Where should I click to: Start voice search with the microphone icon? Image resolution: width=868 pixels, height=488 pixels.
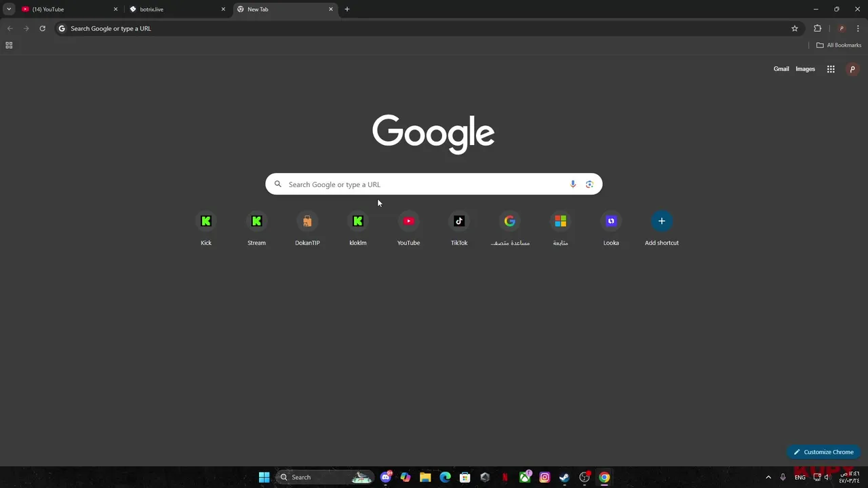coord(573,184)
